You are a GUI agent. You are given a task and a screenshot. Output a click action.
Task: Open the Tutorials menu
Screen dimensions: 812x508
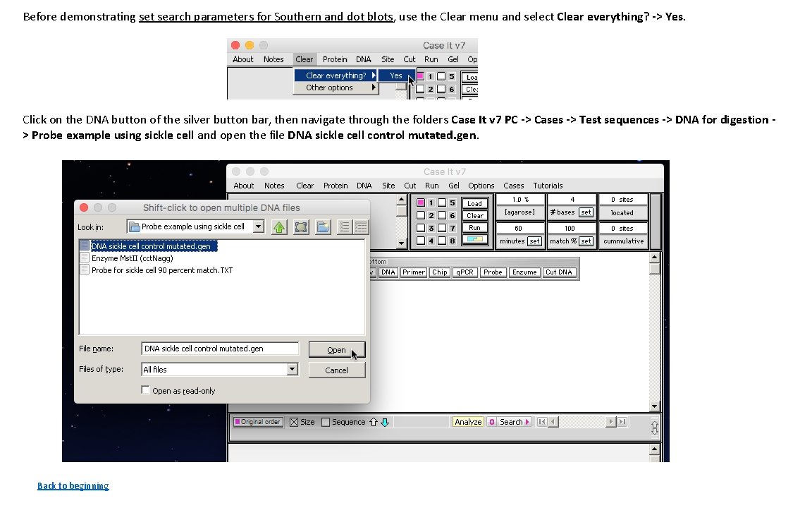coord(548,186)
